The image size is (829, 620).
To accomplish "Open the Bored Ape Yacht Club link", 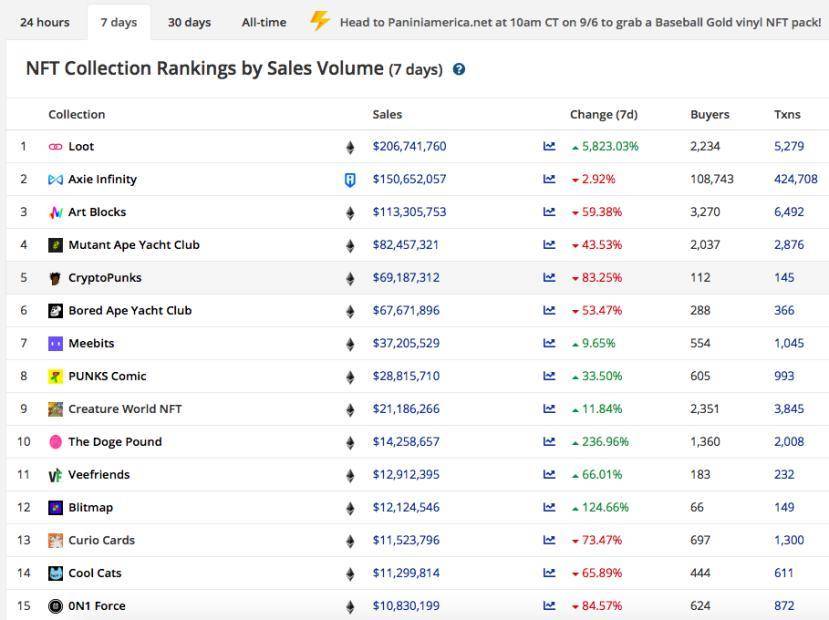I will (129, 311).
